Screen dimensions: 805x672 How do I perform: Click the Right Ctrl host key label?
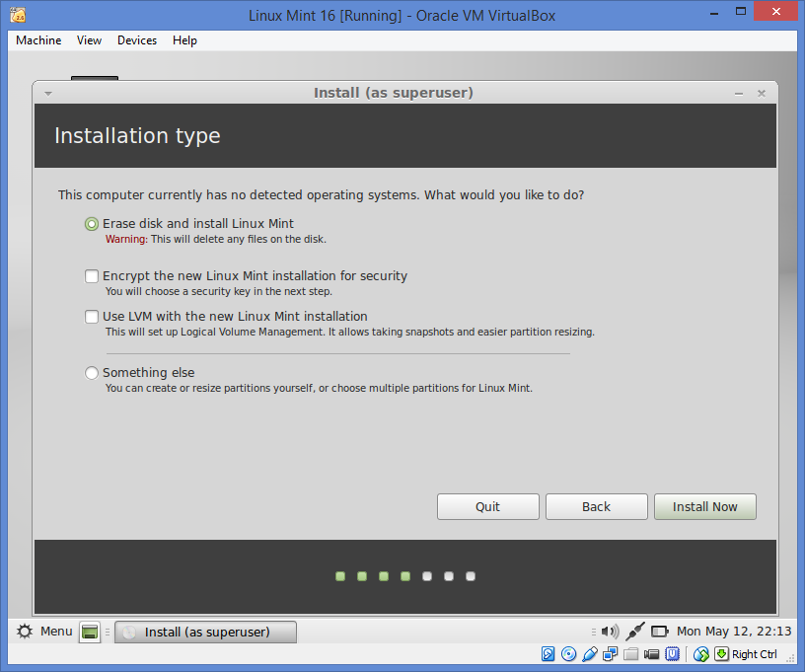tap(754, 654)
